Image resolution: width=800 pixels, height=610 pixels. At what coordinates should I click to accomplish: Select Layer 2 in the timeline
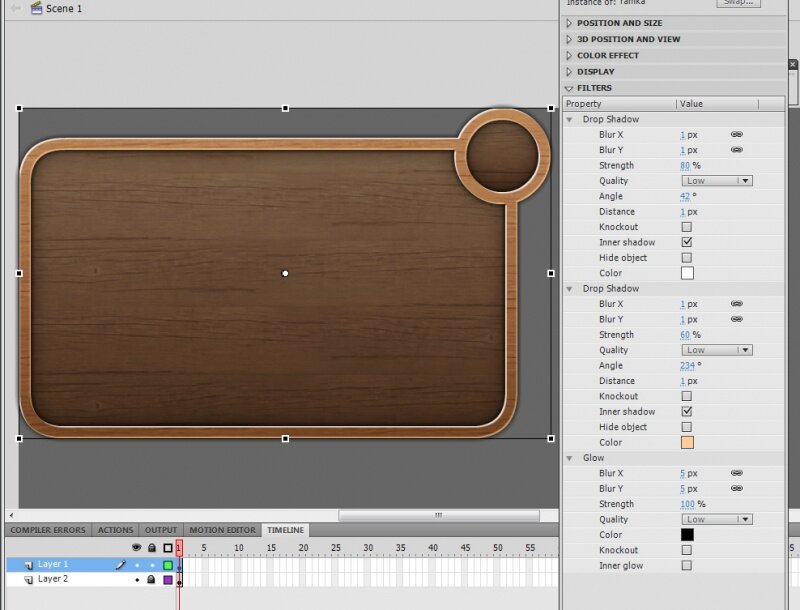point(53,579)
